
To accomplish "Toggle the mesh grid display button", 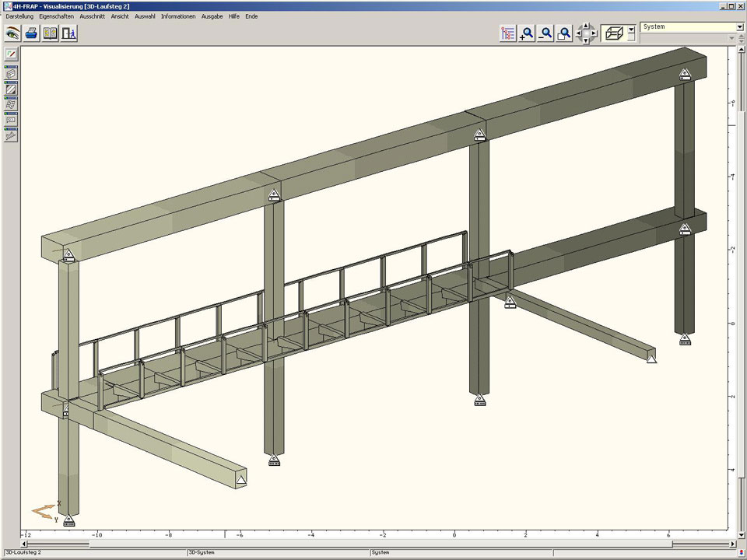I will [x=11, y=105].
